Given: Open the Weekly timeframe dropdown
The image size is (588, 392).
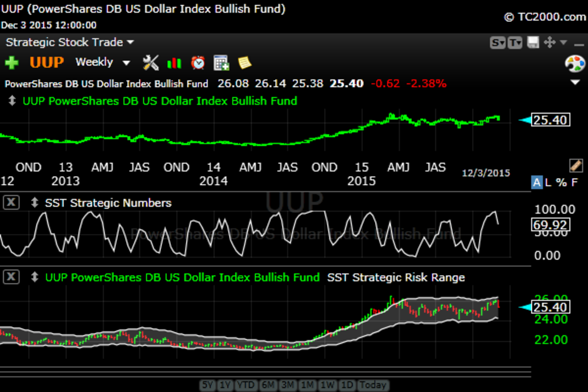Looking at the screenshot, I should 102,63.
